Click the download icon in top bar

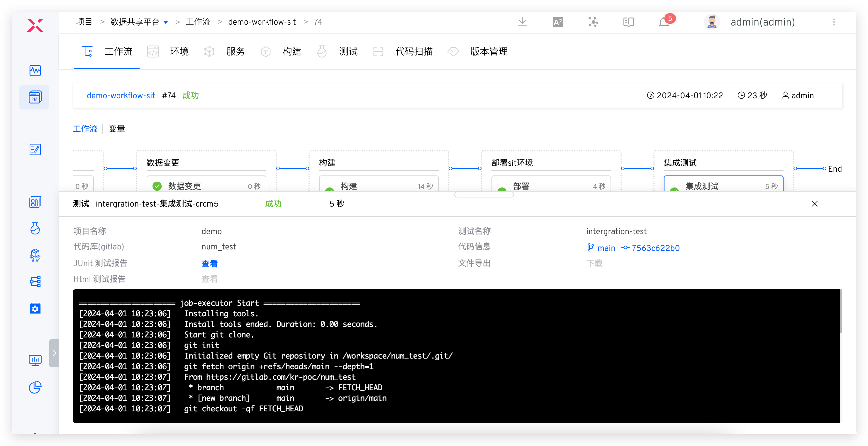tap(522, 22)
